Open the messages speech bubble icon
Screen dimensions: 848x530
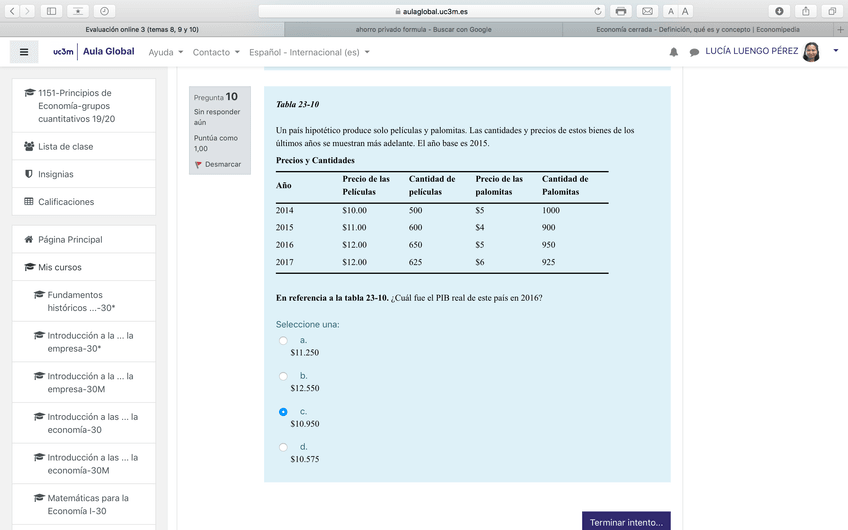pyautogui.click(x=694, y=52)
